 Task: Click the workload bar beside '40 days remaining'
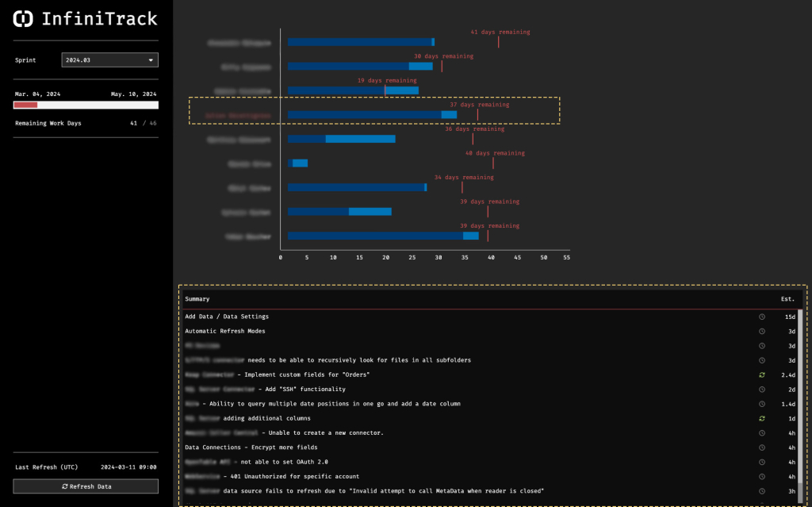[298, 163]
